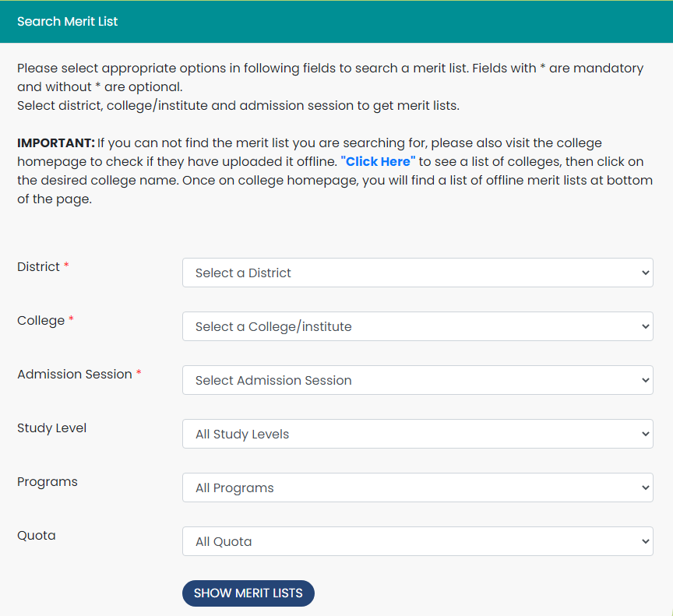Open the Select a College/institute dropdown

tap(418, 326)
